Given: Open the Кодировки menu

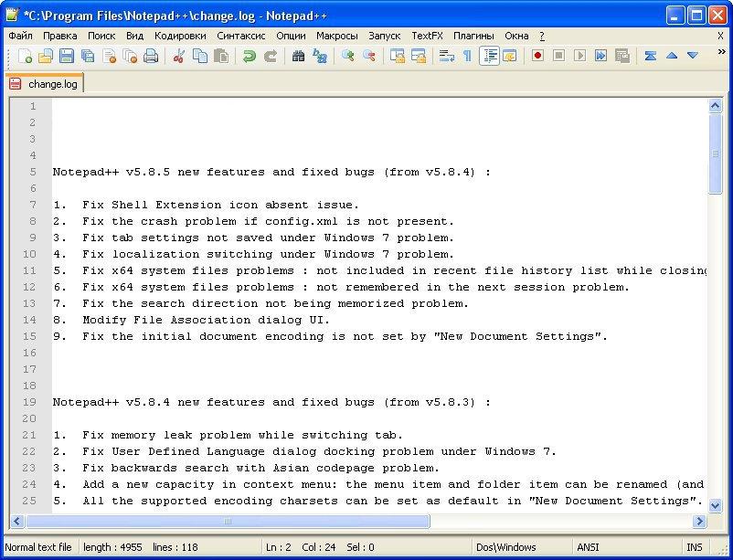Looking at the screenshot, I should click(x=180, y=36).
